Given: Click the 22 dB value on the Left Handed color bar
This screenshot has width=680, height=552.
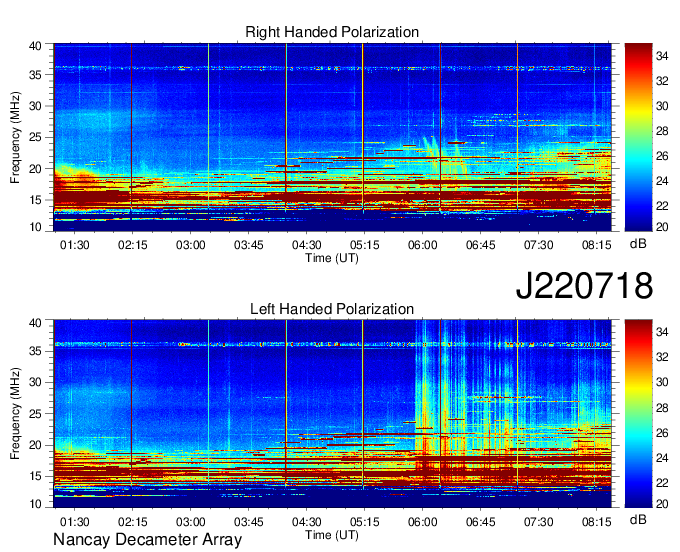Looking at the screenshot, I should pyautogui.click(x=662, y=483).
